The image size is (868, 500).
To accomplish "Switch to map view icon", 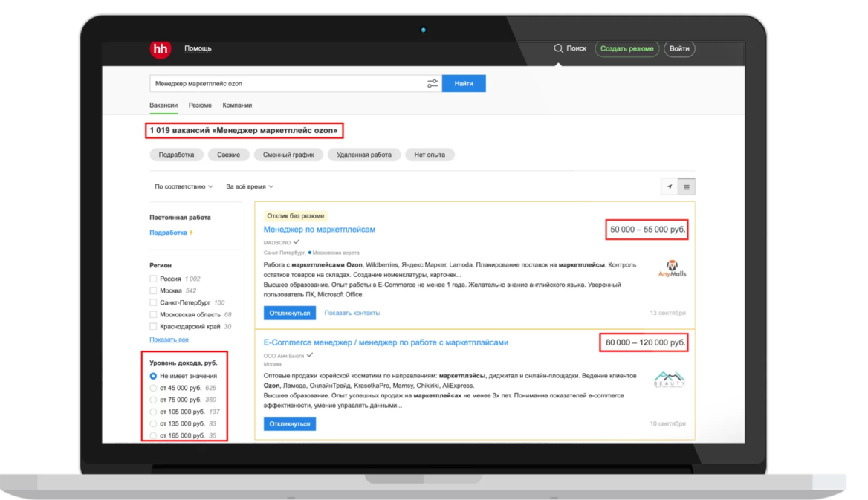I will point(670,187).
